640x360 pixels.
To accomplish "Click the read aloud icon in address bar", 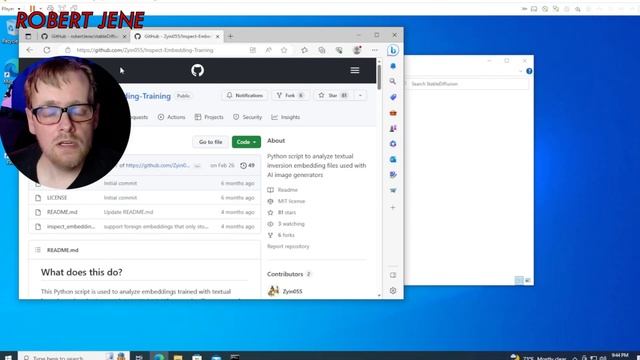I will (x=268, y=50).
